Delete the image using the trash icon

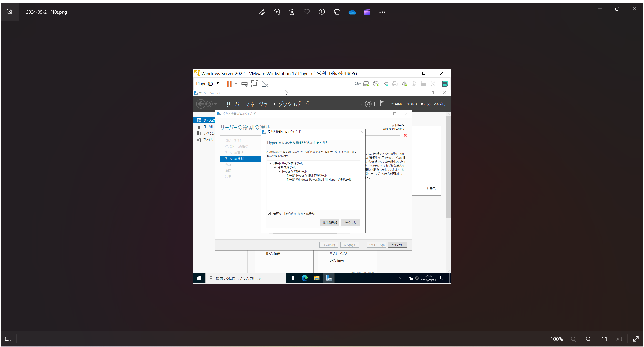(292, 12)
